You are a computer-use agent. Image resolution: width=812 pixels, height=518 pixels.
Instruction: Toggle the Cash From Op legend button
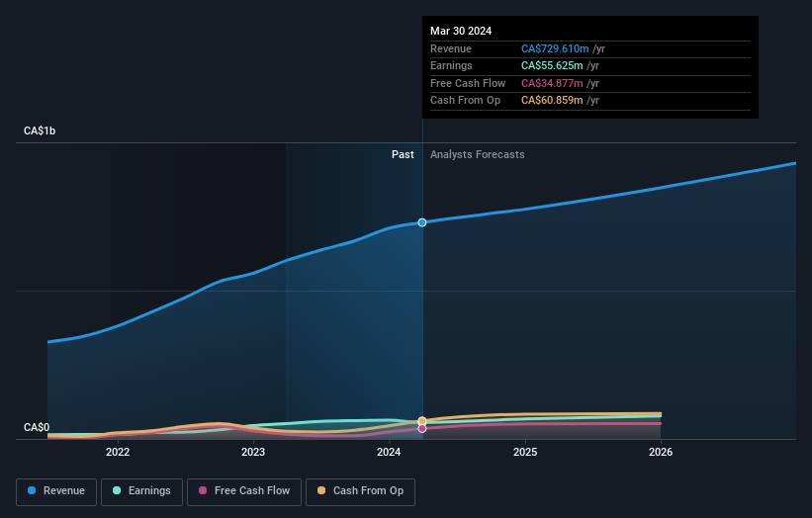360,491
